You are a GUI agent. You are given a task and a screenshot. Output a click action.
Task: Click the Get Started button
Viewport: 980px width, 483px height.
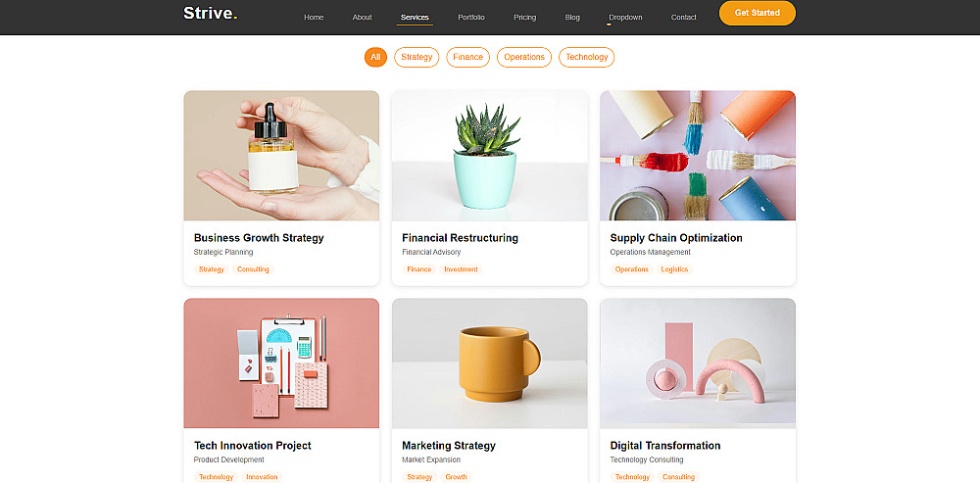[757, 13]
